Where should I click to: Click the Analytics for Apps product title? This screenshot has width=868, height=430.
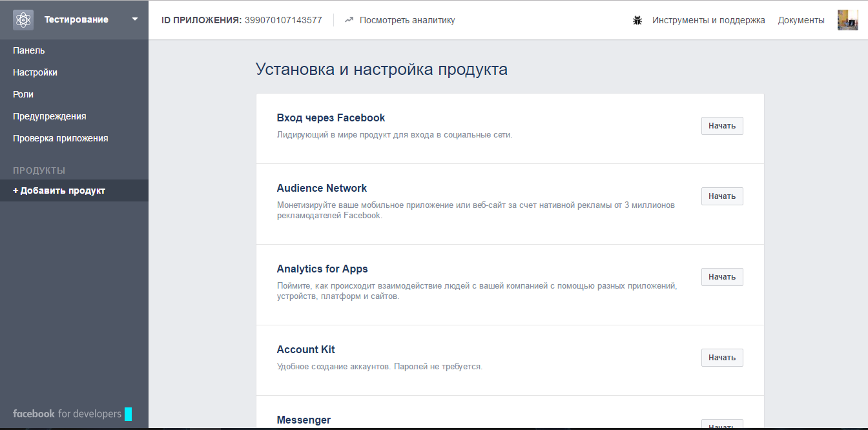click(322, 269)
